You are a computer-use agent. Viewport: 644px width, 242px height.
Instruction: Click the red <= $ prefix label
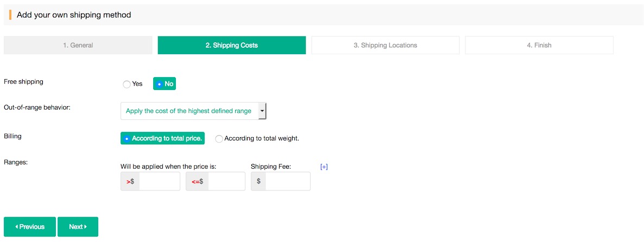(x=197, y=182)
